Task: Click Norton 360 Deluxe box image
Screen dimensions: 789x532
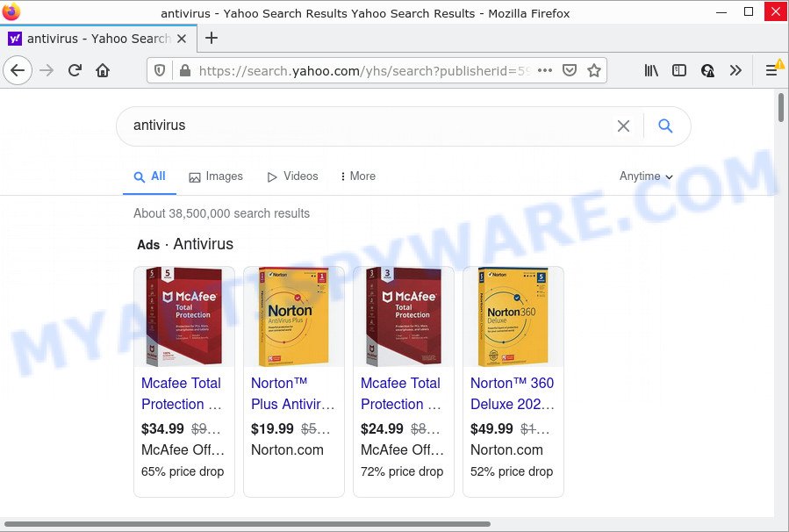Action: point(513,317)
